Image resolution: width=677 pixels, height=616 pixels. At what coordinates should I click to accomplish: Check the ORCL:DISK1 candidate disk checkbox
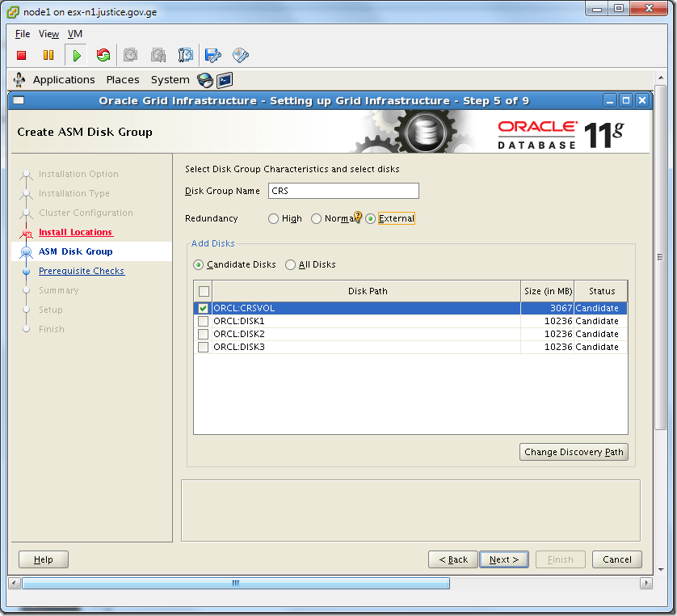coord(203,321)
